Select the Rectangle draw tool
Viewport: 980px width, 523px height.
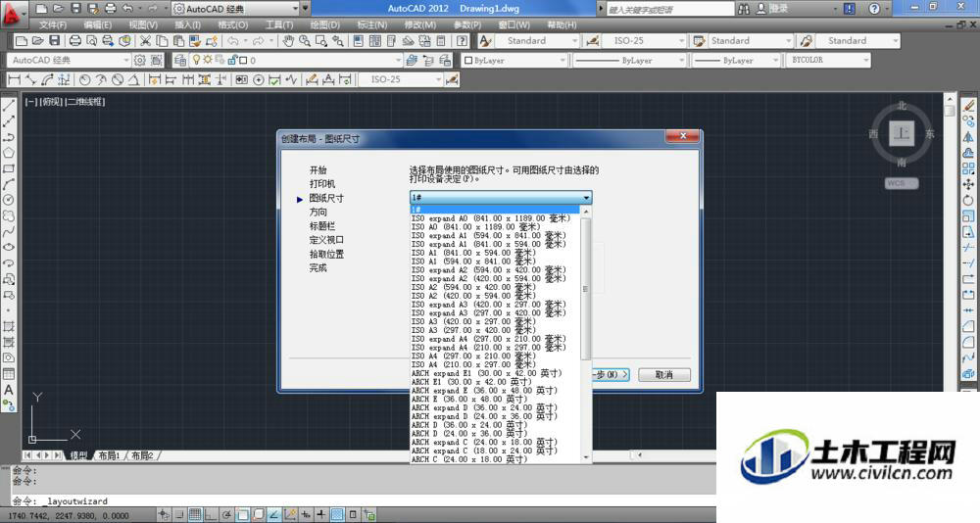point(9,168)
